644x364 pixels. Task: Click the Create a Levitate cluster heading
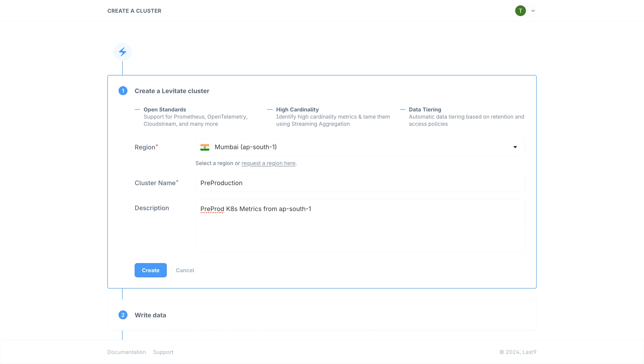pyautogui.click(x=172, y=91)
